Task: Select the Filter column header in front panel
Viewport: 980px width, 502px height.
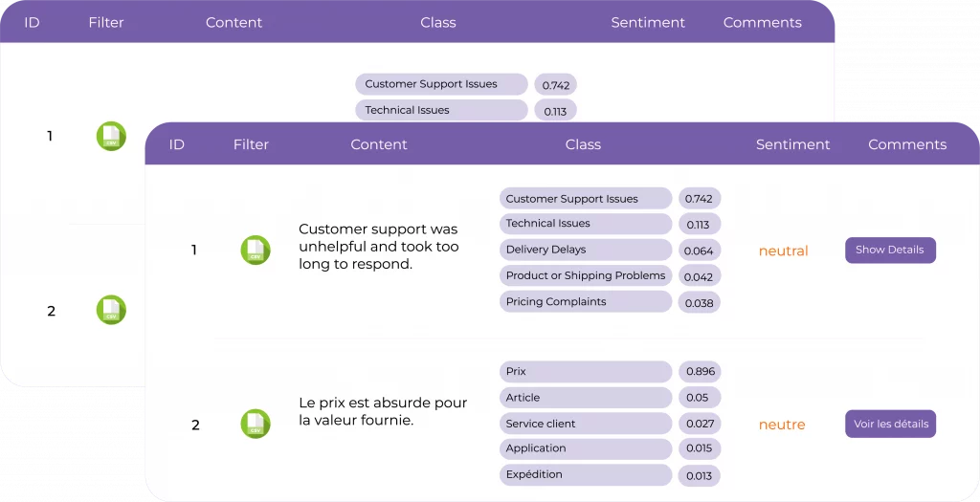Action: tap(251, 144)
